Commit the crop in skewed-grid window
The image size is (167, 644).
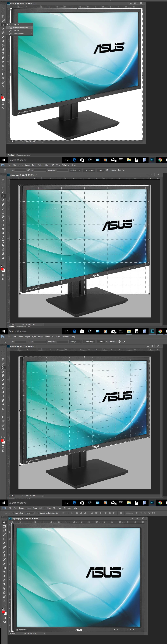(x=124, y=341)
